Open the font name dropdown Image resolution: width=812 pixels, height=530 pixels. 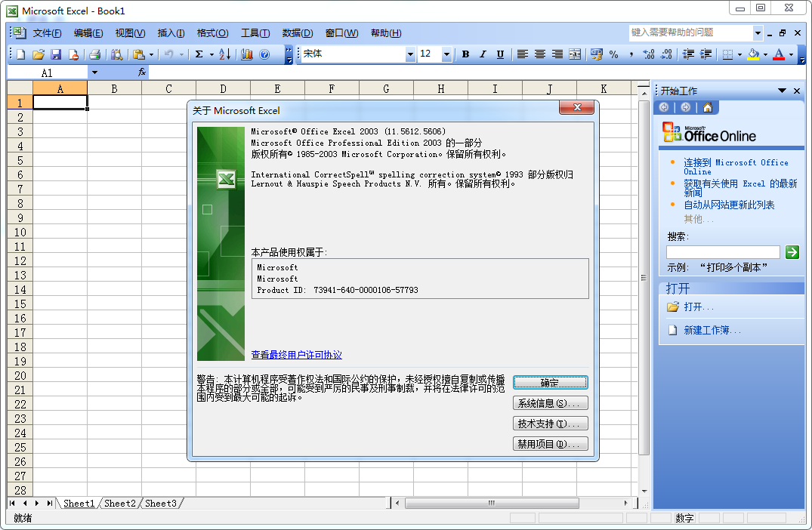coord(410,54)
